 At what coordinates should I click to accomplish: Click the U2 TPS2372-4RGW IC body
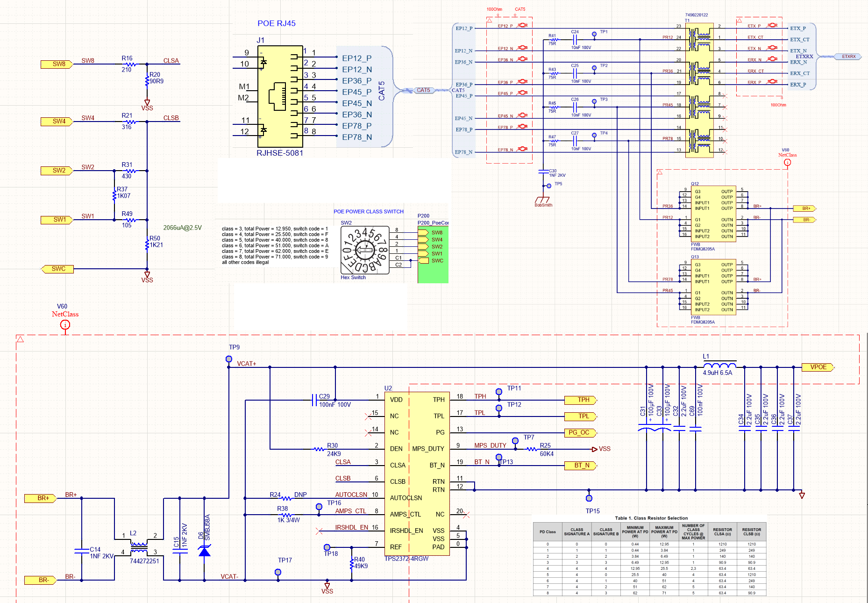[417, 474]
